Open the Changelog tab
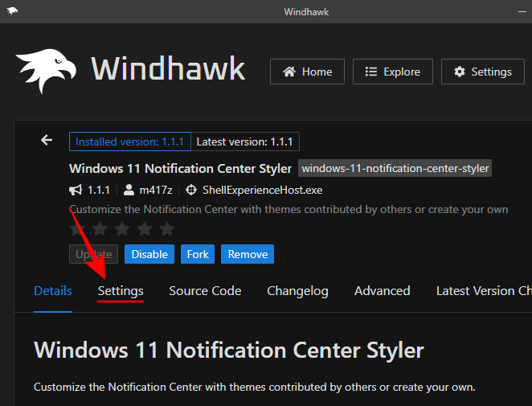Image resolution: width=532 pixels, height=406 pixels. tap(297, 291)
